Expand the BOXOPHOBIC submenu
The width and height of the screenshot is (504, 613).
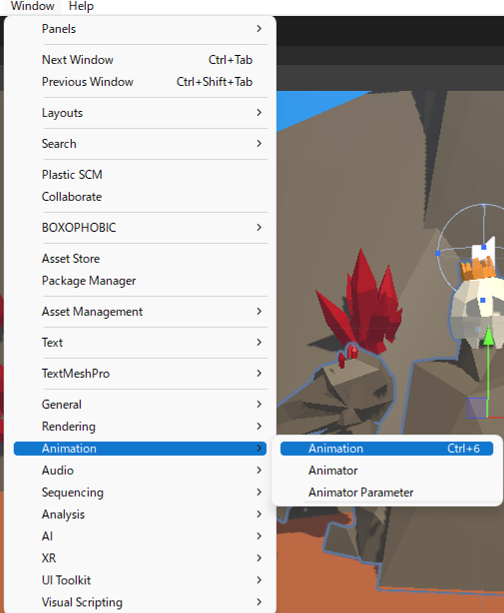[140, 228]
